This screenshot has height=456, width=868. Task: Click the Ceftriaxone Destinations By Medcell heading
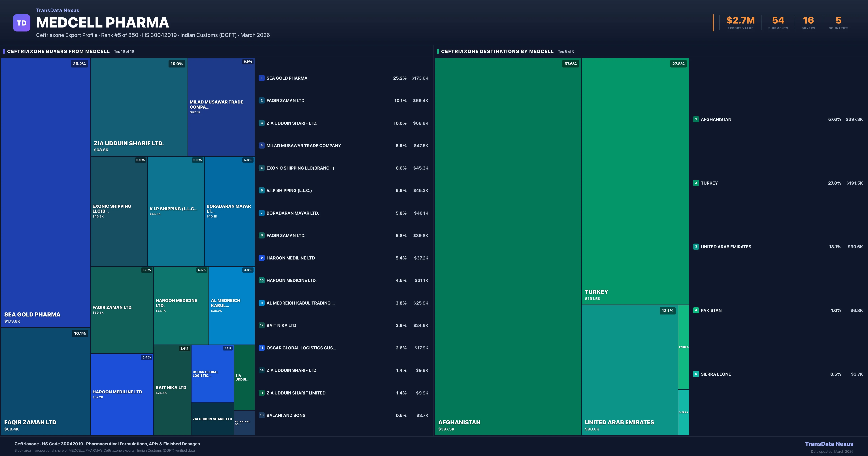click(x=497, y=51)
